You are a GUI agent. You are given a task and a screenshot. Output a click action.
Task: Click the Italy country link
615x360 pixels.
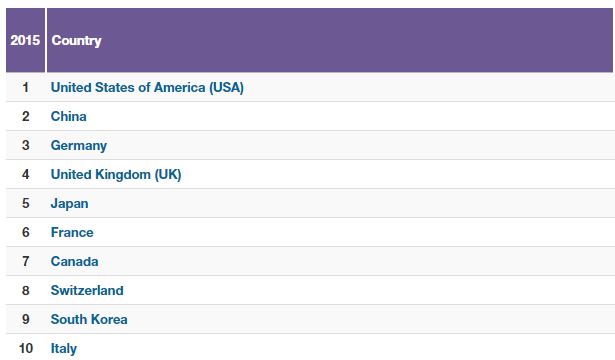pyautogui.click(x=64, y=348)
